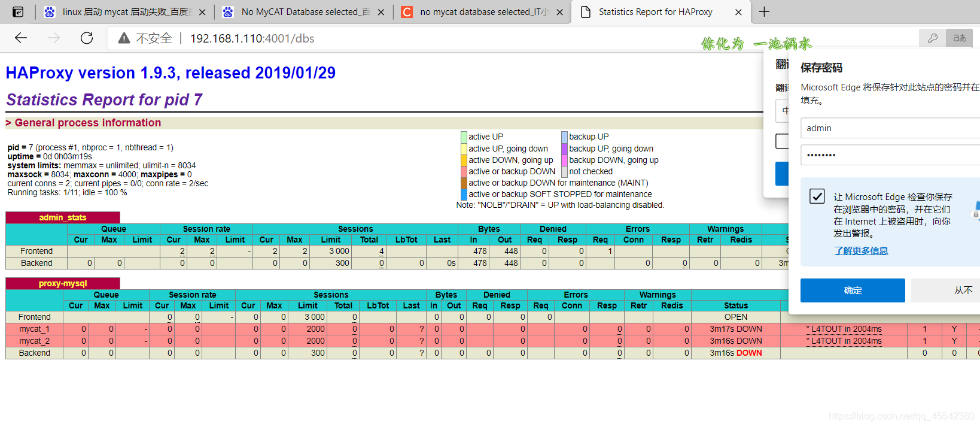Click the proxy-mysql table title
This screenshot has width=980, height=427.
coord(63,283)
